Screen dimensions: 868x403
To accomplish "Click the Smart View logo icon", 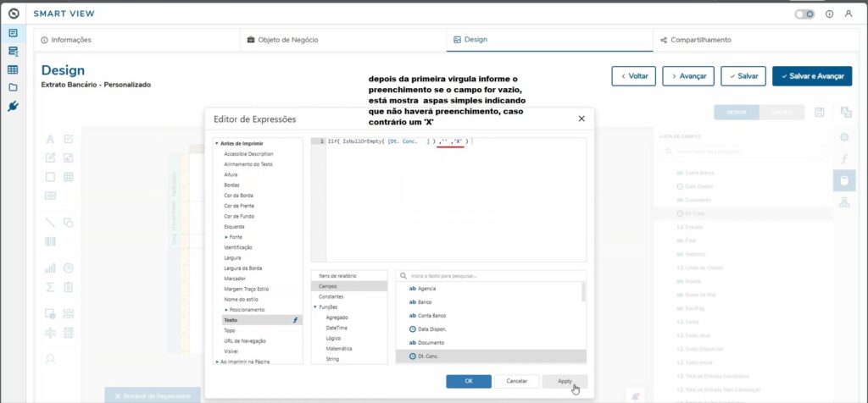I will [x=13, y=14].
